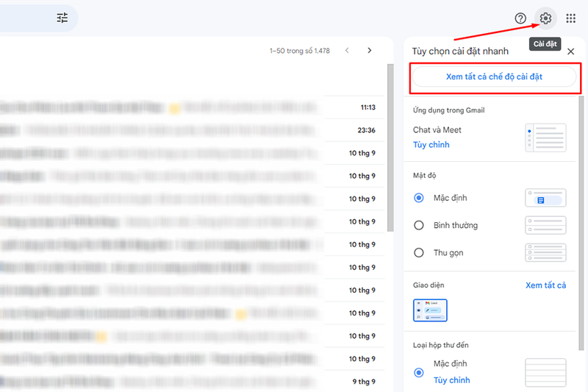Click the default inbox type preview image
The image size is (588, 392).
(x=545, y=372)
